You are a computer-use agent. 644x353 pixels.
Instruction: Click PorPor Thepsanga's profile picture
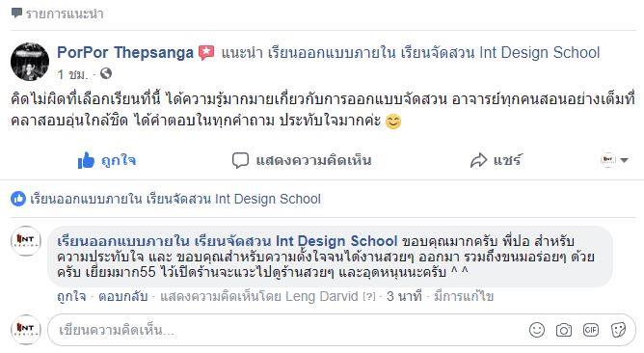point(30,62)
